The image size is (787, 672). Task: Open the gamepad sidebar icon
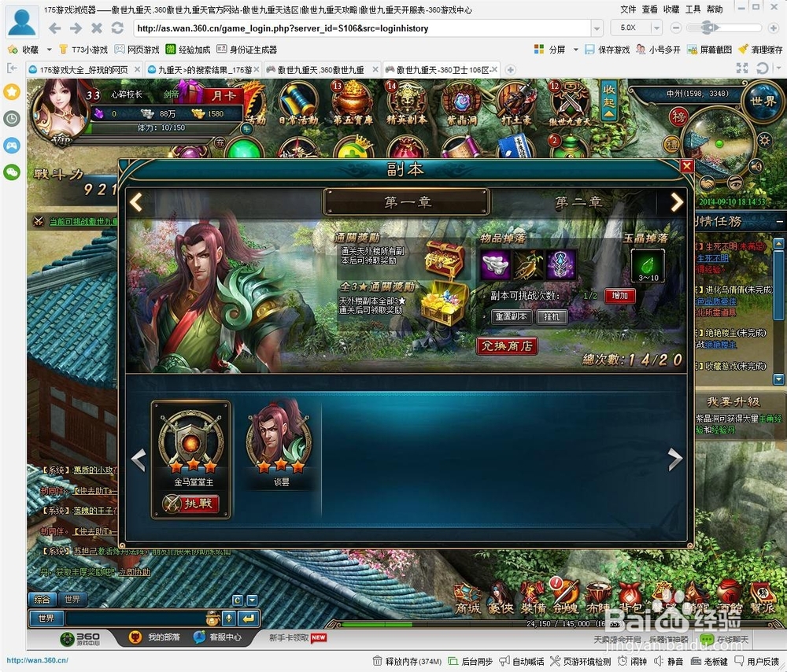12,146
